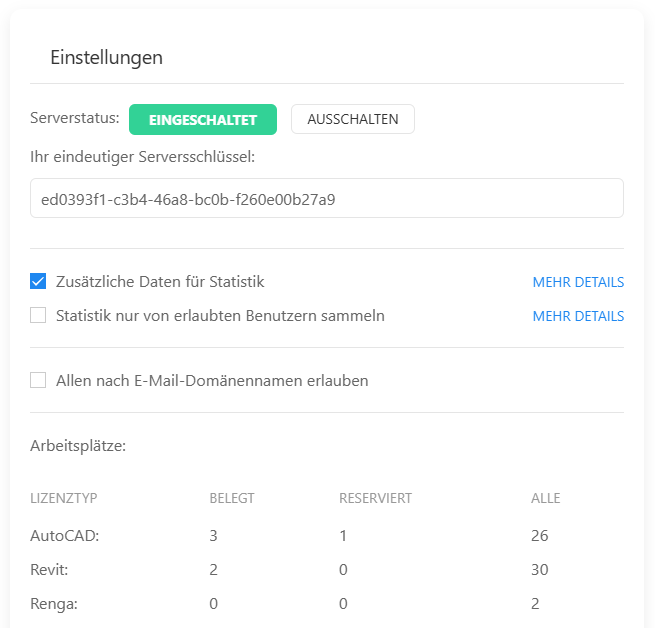Open MEHR DETAILS beside erlaubten Benutzern option
Viewport: 655px width, 628px height.
click(x=578, y=316)
